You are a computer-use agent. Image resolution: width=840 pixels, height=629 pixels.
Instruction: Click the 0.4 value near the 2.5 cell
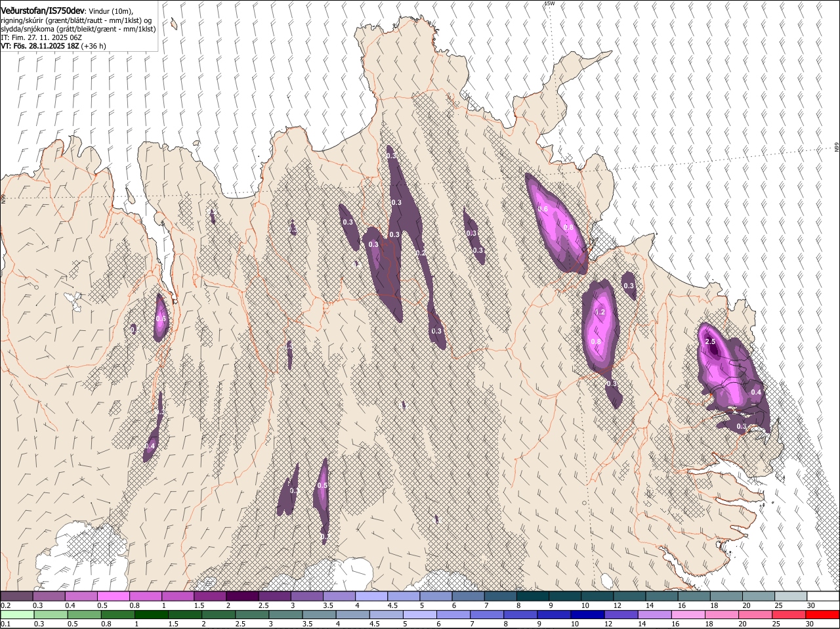tap(756, 393)
